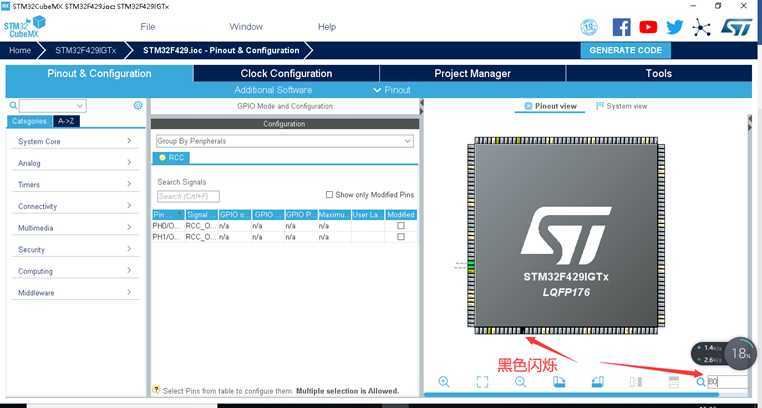This screenshot has width=762, height=408.
Task: Select the A->Z tab
Action: (66, 121)
